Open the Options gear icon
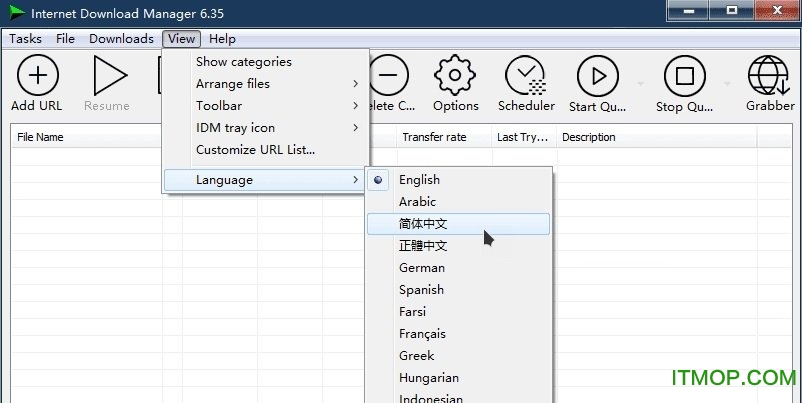Viewport: 802px width, 403px height. click(x=455, y=76)
